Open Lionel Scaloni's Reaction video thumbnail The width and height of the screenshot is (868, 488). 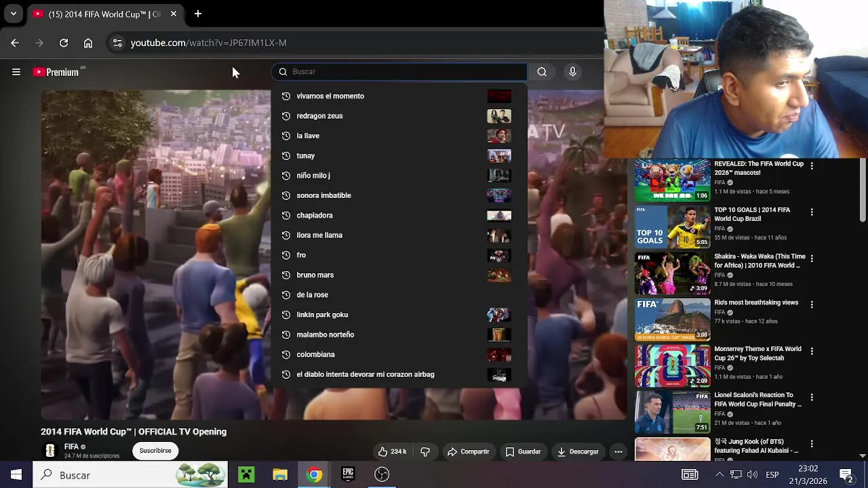(x=672, y=412)
